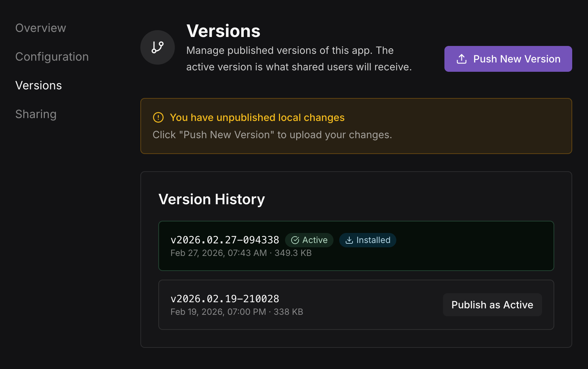Go to the Configuration section
This screenshot has height=369, width=588.
click(x=52, y=57)
